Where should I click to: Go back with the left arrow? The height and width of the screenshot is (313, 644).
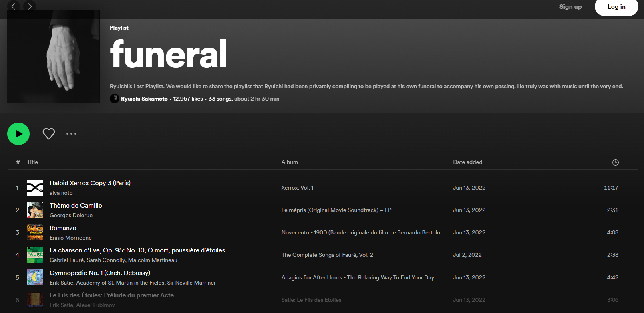[14, 6]
